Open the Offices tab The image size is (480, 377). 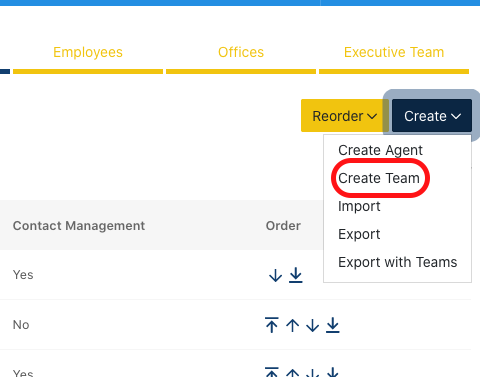[241, 52]
